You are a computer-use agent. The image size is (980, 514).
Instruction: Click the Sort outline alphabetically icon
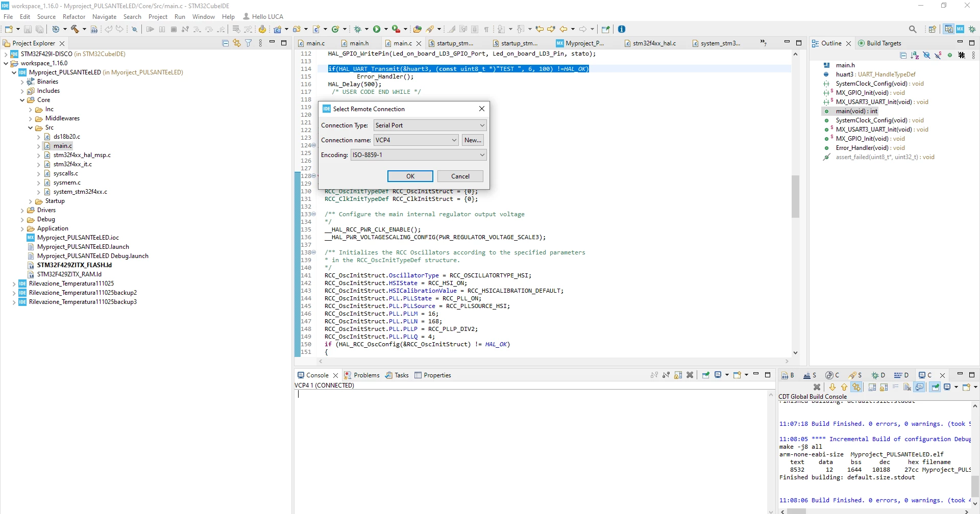click(x=915, y=55)
